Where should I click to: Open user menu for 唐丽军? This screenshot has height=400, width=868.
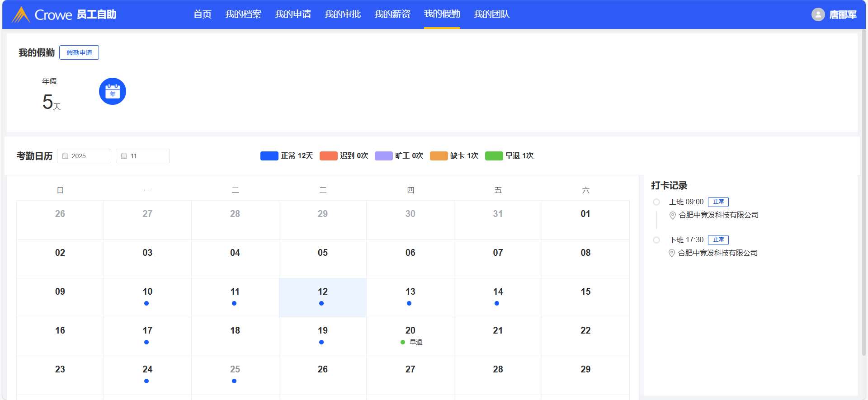(x=843, y=14)
